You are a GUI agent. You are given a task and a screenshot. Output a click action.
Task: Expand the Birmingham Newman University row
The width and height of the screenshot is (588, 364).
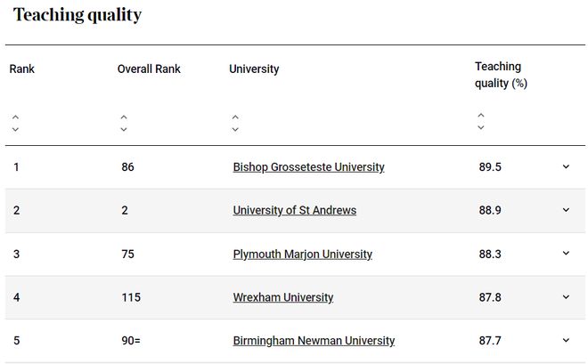point(567,340)
